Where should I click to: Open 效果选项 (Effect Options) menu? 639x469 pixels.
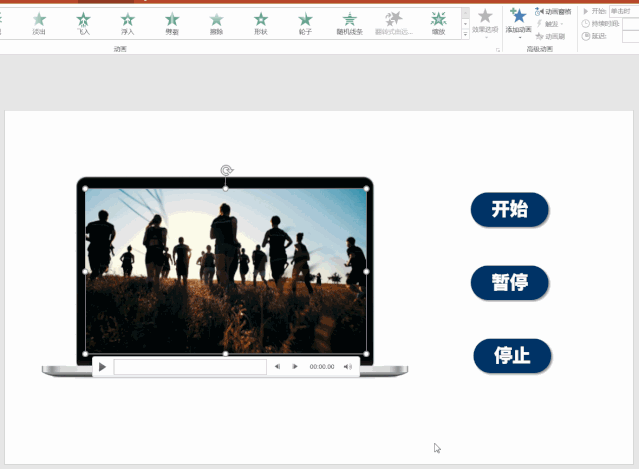point(485,24)
